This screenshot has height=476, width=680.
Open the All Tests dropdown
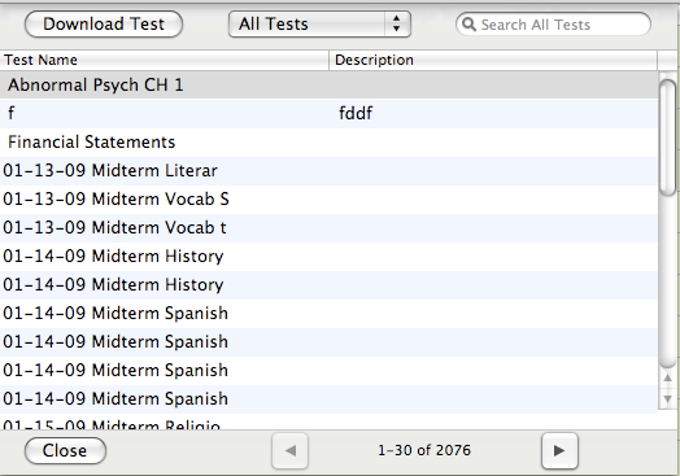click(x=319, y=24)
